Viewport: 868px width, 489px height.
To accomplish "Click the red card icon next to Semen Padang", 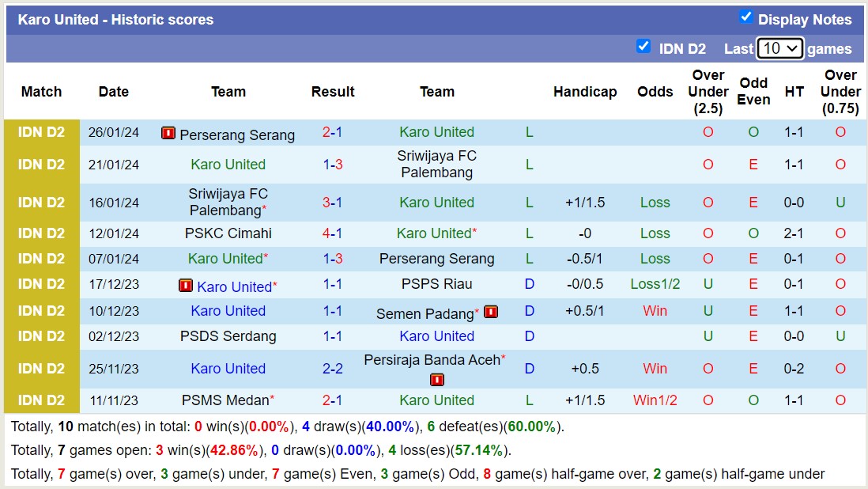I will coord(491,312).
